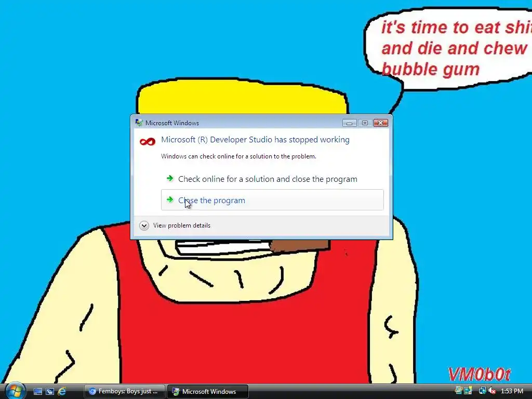Click 'Windows can check online' message text
This screenshot has height=399, width=532.
pos(238,156)
